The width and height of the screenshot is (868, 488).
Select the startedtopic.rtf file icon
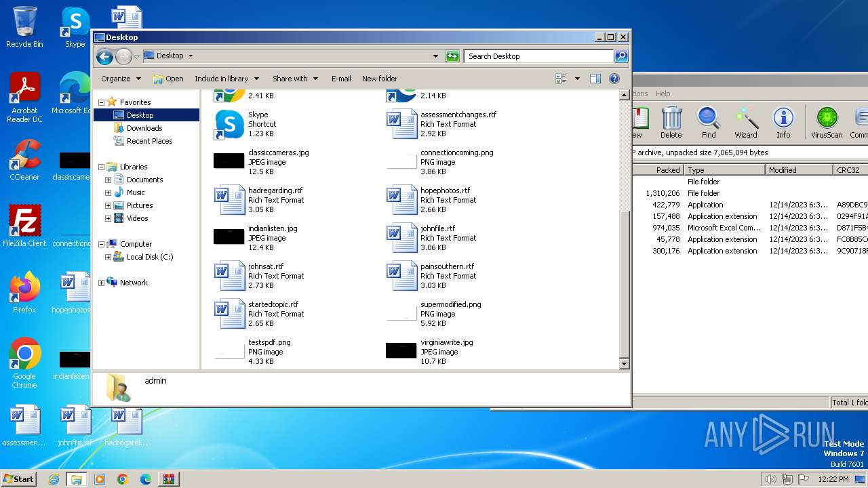(229, 314)
